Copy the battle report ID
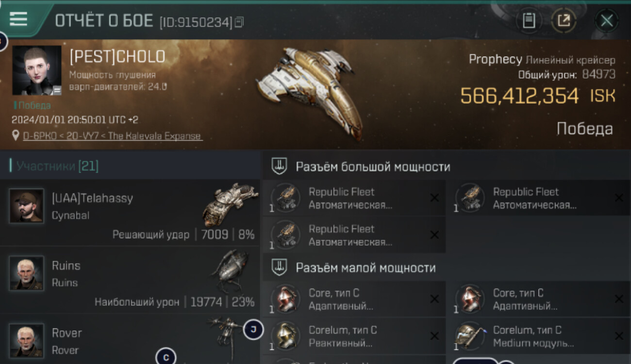631x364 pixels. coord(239,22)
